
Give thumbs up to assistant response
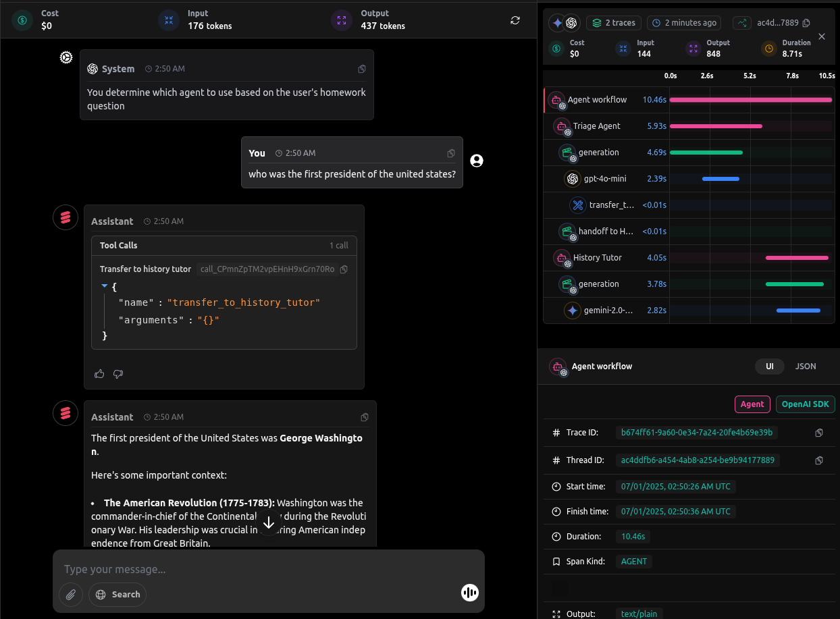(99, 373)
